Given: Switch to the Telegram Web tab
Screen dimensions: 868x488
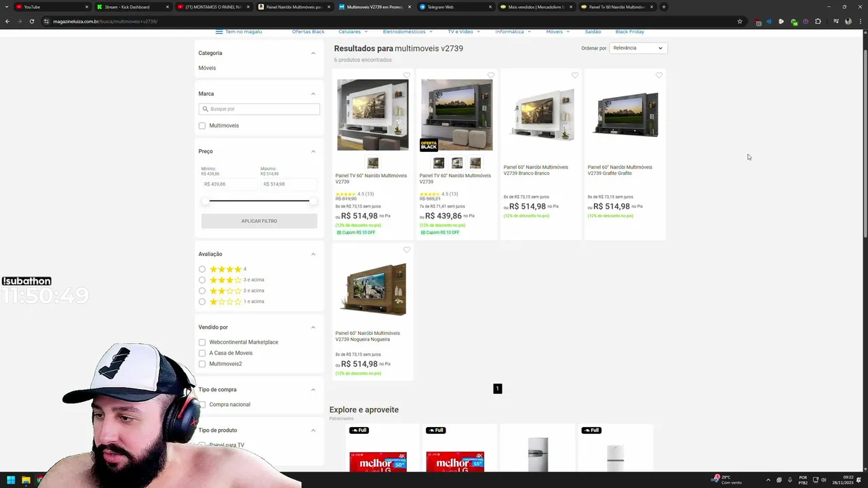Looking at the screenshot, I should tap(455, 7).
